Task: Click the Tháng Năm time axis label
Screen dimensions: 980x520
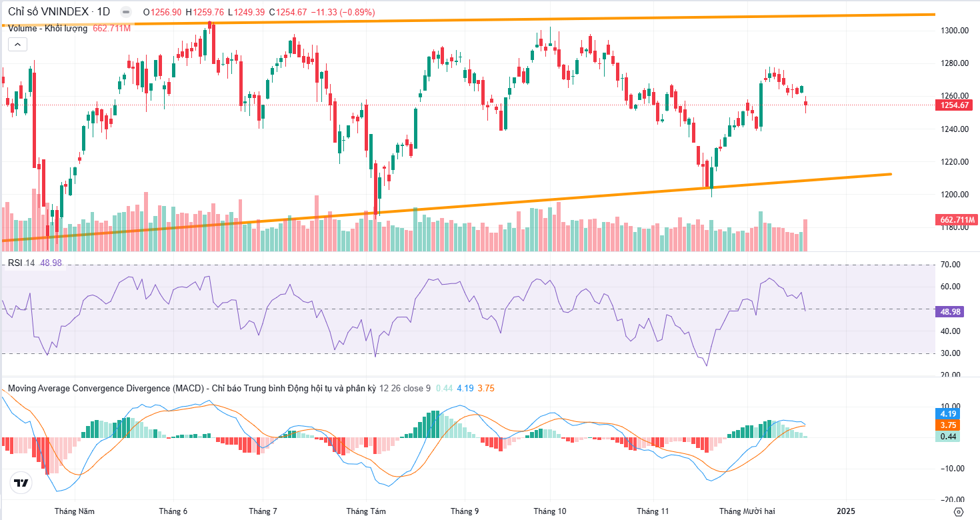Action: pyautogui.click(x=75, y=511)
